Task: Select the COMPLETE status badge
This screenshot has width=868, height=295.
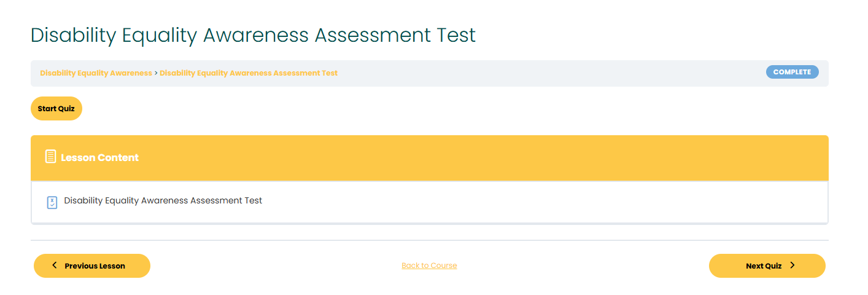Action: click(x=792, y=72)
